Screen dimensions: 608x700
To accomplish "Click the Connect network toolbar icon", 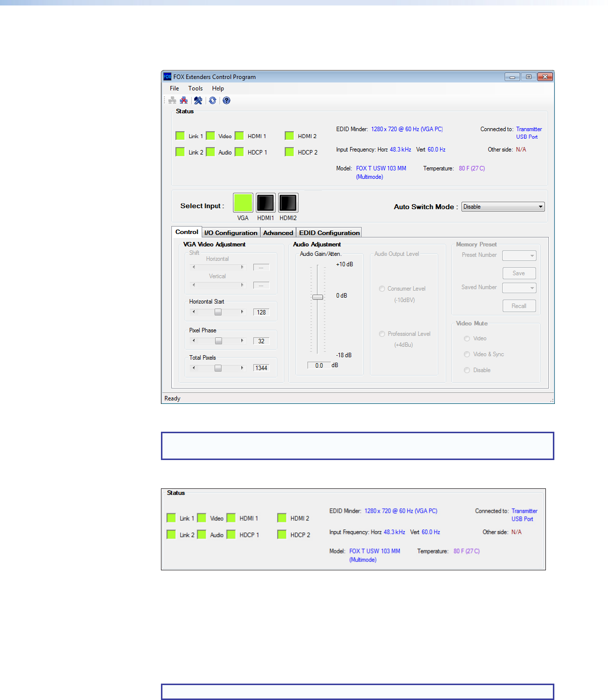I will [x=172, y=100].
